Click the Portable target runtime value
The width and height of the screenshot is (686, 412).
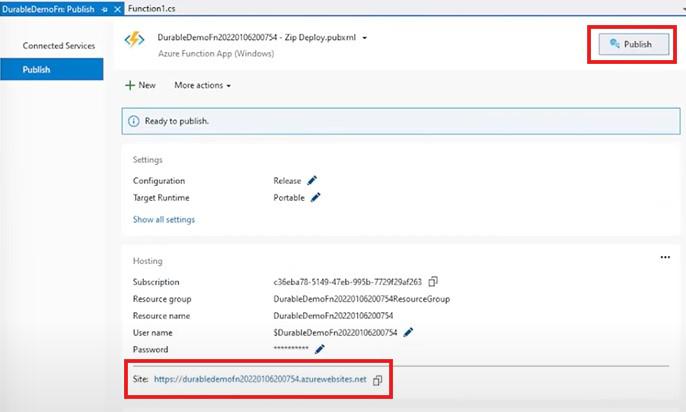point(289,198)
